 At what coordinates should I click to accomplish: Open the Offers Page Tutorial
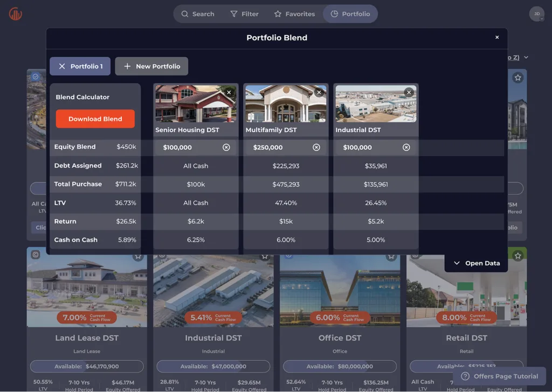[x=499, y=376]
